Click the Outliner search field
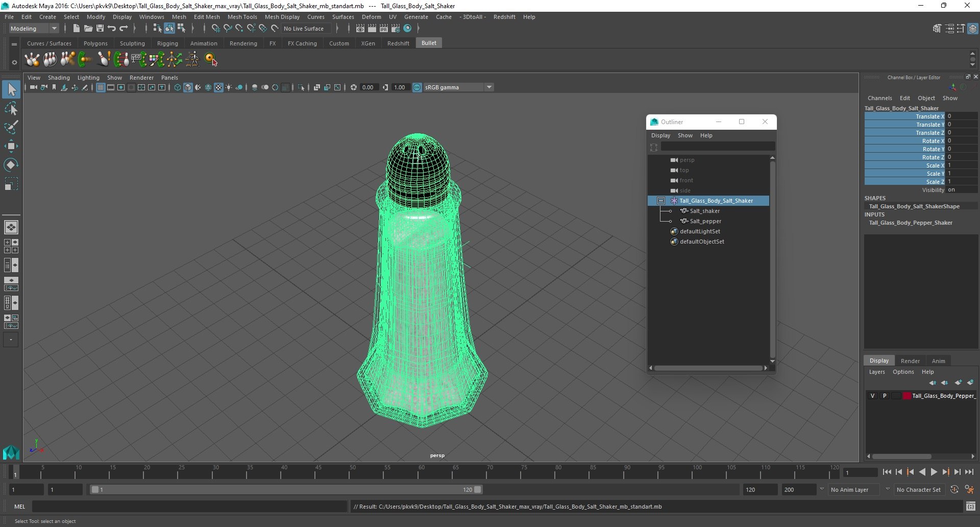Screen dimensions: 980x527 click(x=717, y=147)
